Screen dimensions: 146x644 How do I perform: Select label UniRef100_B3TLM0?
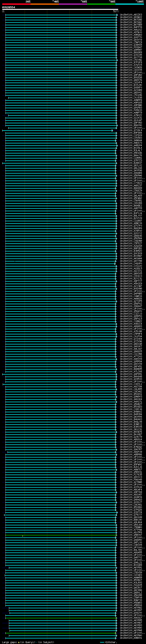coord(131,85)
